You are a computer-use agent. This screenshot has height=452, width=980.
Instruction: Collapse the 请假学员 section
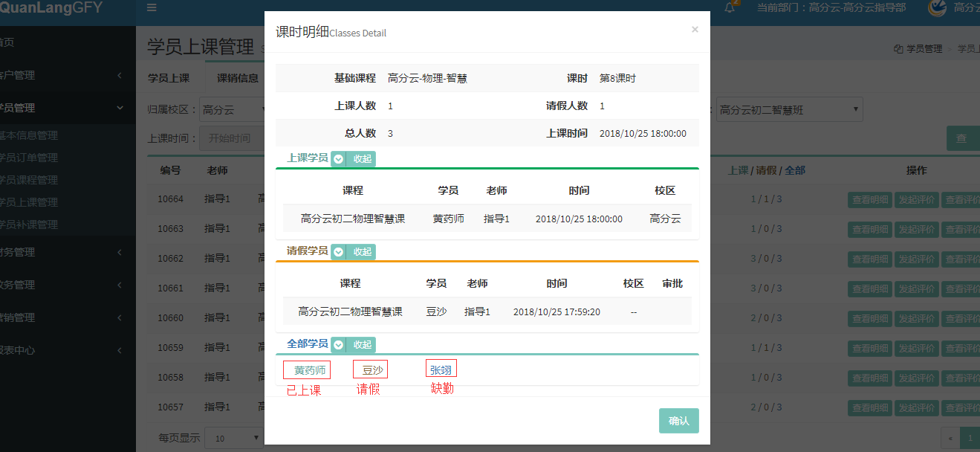point(354,251)
